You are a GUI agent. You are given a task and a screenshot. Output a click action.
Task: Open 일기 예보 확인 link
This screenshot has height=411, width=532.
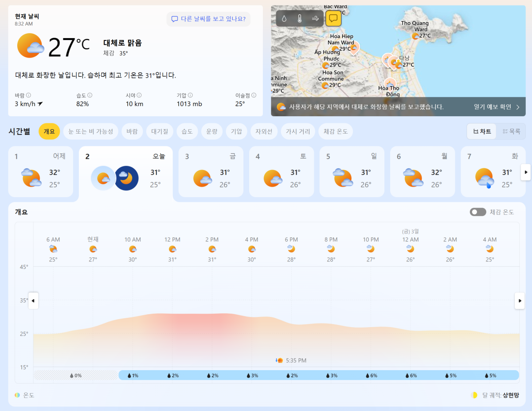coord(497,107)
